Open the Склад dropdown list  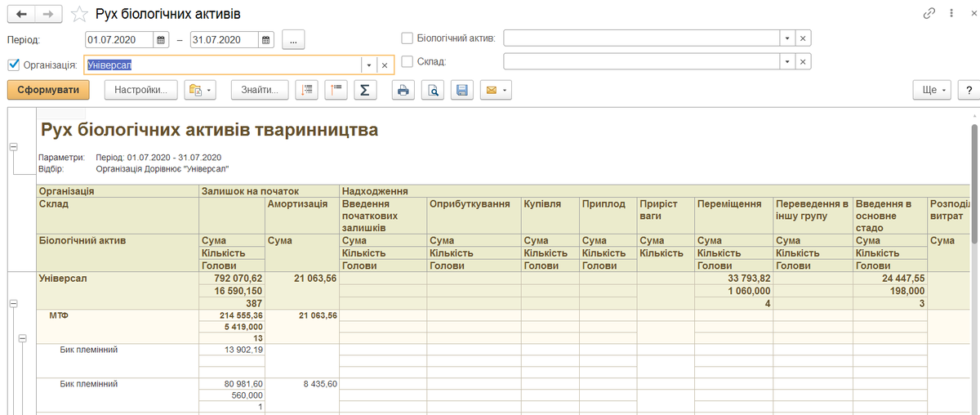coord(787,62)
